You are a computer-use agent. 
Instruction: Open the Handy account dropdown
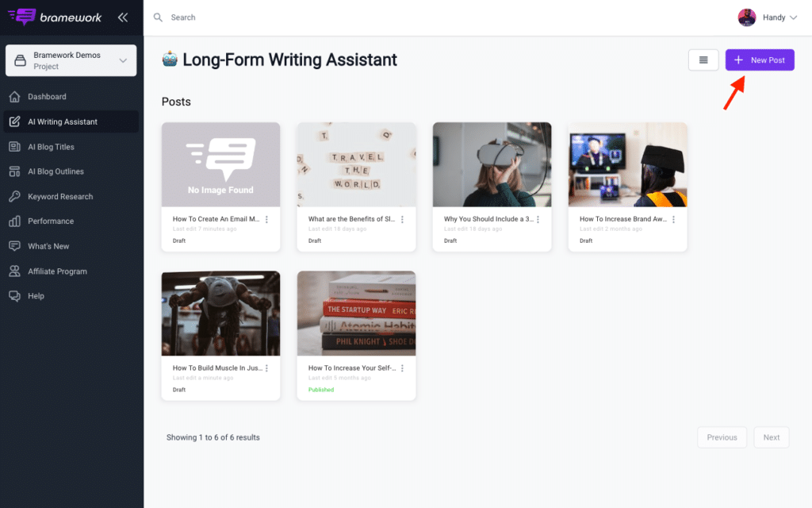tap(768, 17)
